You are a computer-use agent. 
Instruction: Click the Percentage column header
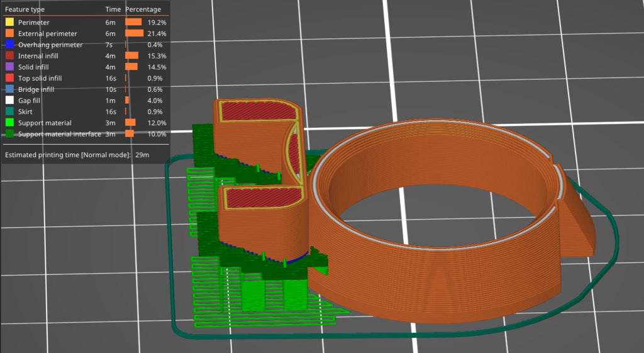[x=143, y=9]
